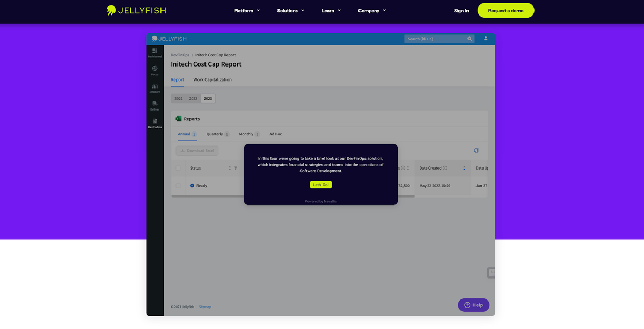The height and width of the screenshot is (329, 644).
Task: Toggle the Date Created sort arrows
Action: click(x=464, y=168)
